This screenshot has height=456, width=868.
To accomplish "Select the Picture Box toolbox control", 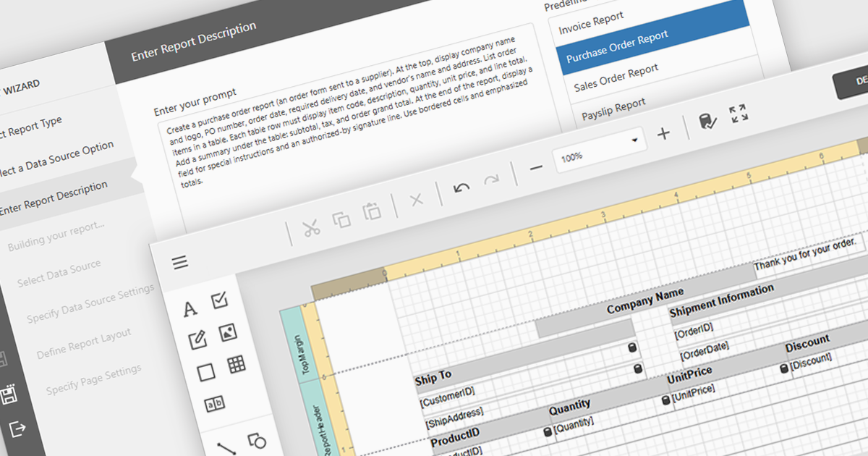I will 229,333.
